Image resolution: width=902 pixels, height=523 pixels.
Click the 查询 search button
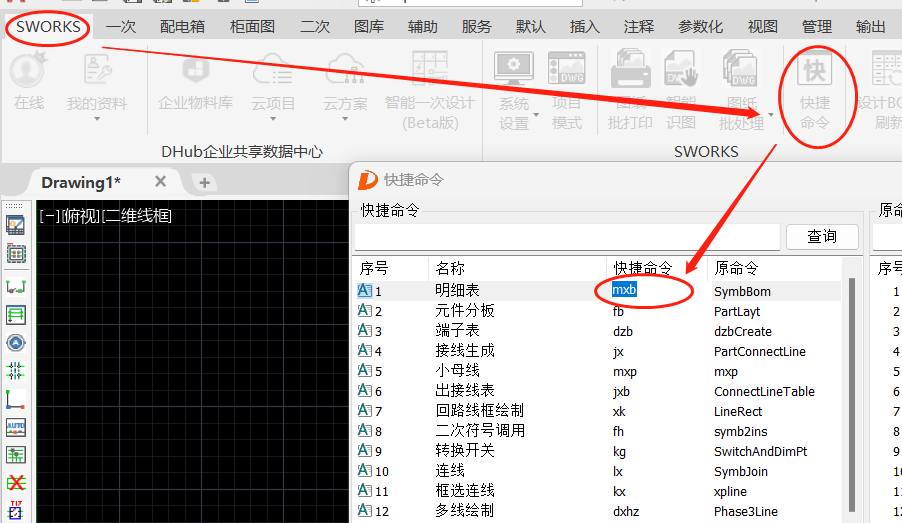821,236
